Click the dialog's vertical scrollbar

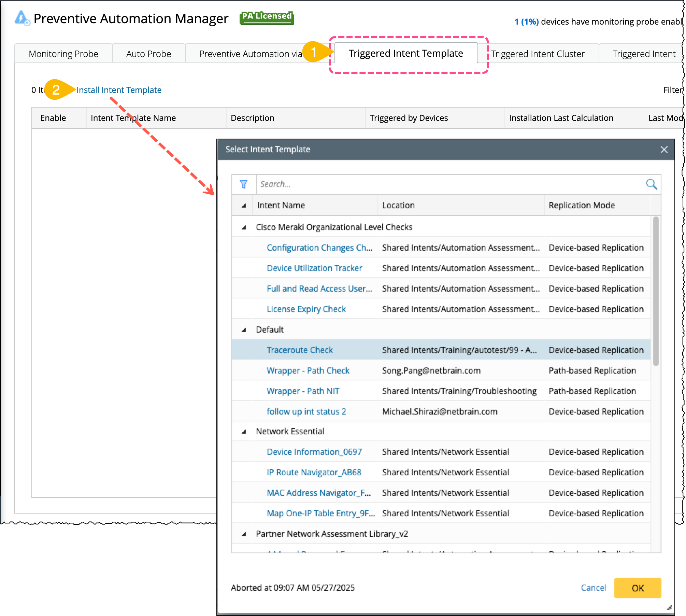(x=656, y=291)
